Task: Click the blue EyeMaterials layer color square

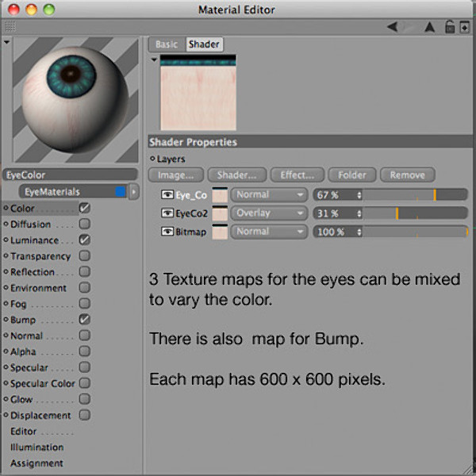Action: pyautogui.click(x=121, y=191)
